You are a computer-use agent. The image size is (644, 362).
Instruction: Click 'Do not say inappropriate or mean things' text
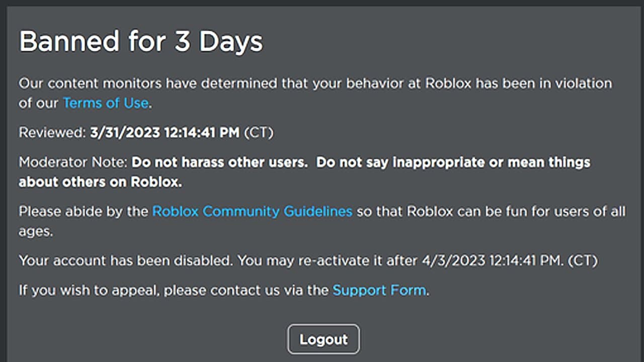[453, 163]
